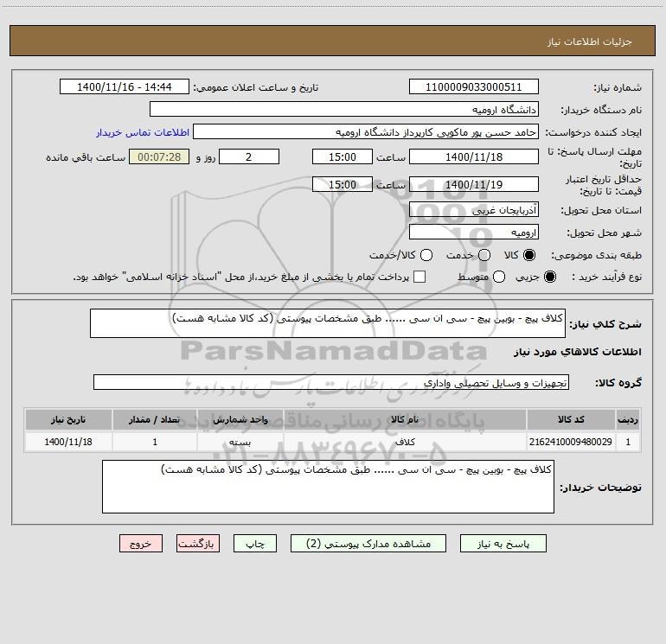This screenshot has height=644, width=666.
Task: Select جزیی purchase process radio
Action: pos(550,277)
